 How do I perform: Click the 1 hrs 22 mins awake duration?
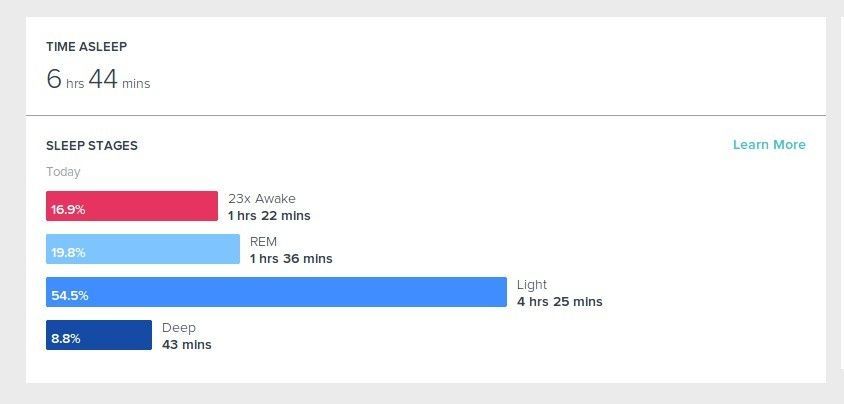(x=269, y=216)
